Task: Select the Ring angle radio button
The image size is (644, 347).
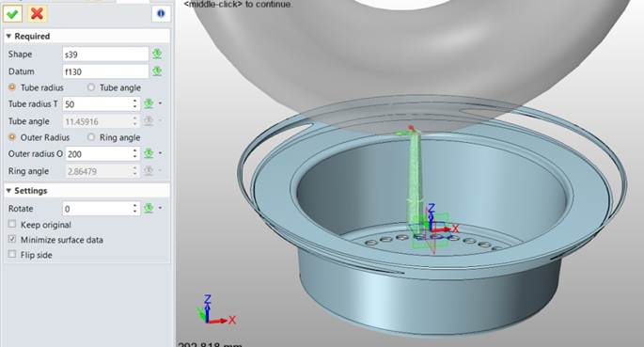Action: [91, 137]
